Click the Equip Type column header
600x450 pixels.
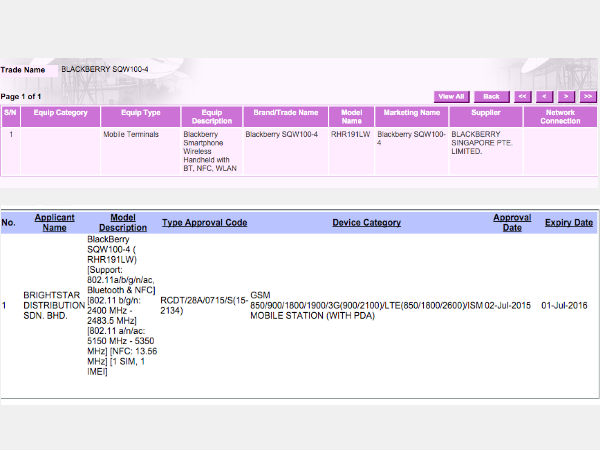(140, 116)
